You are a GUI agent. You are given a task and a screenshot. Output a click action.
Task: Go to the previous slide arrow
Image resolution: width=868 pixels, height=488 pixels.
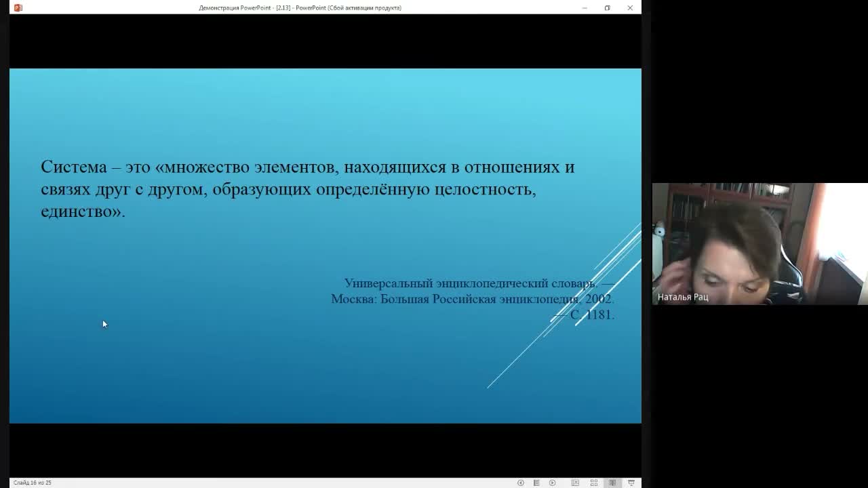[x=521, y=483]
